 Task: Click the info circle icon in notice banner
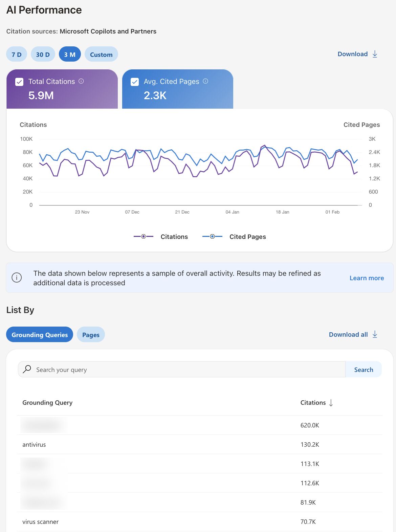coord(17,278)
